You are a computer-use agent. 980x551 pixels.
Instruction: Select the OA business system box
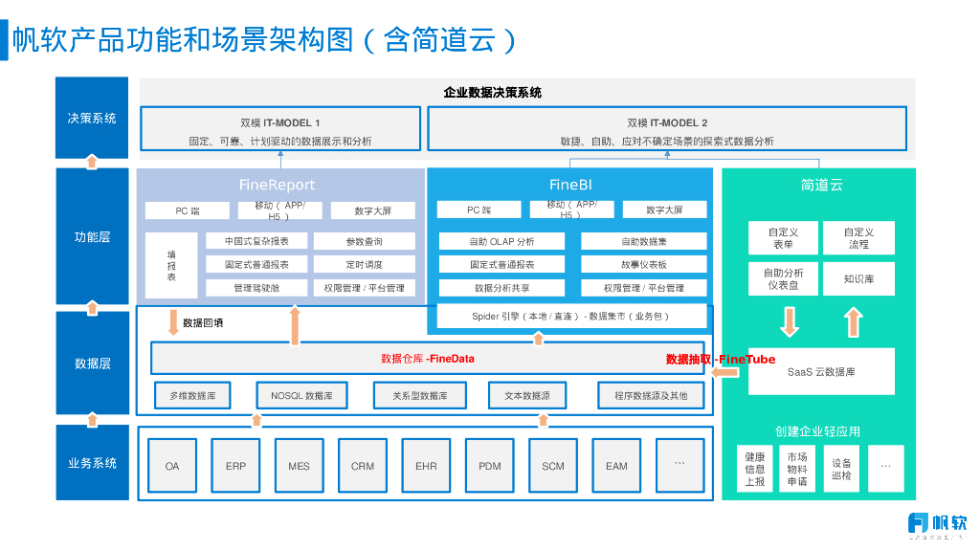click(172, 466)
